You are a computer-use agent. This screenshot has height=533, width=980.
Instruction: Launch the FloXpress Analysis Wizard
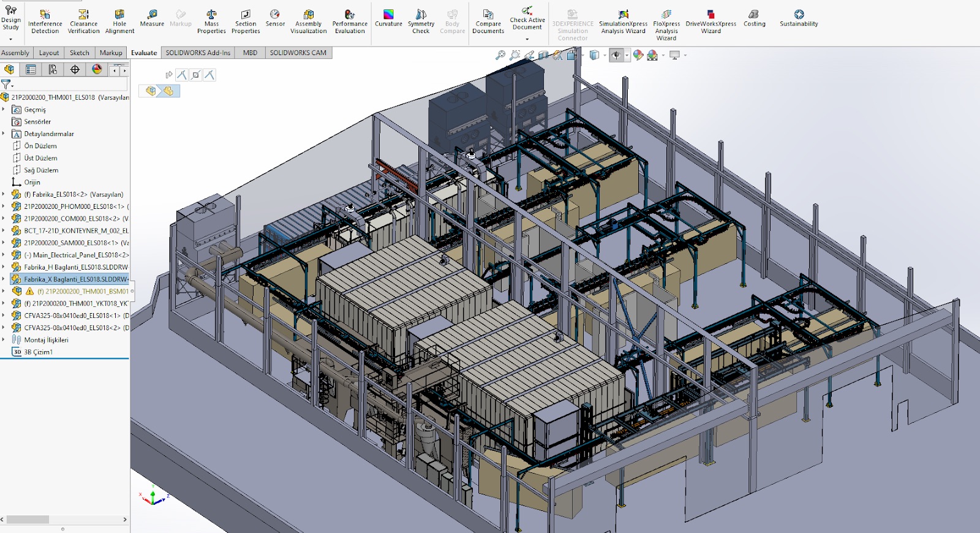[x=666, y=25]
